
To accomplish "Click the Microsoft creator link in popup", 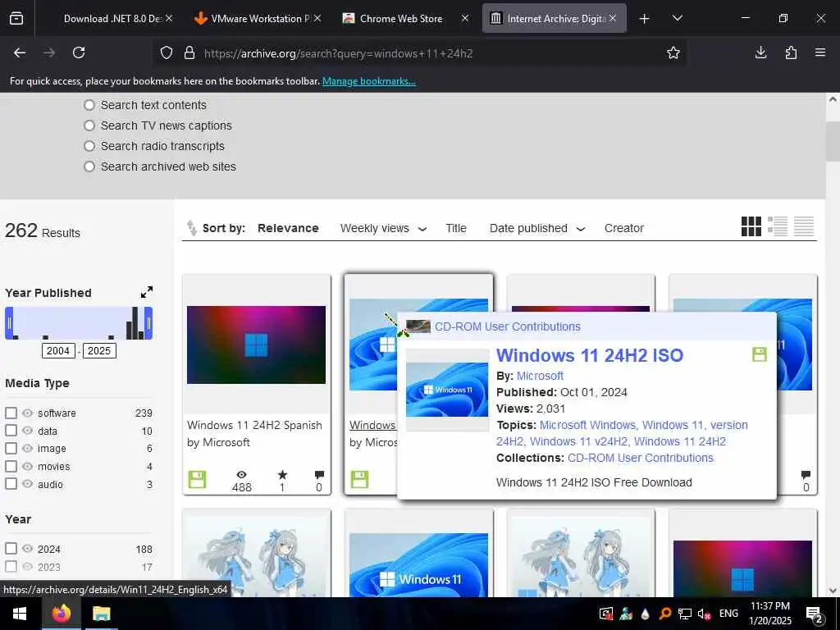I will tap(540, 376).
